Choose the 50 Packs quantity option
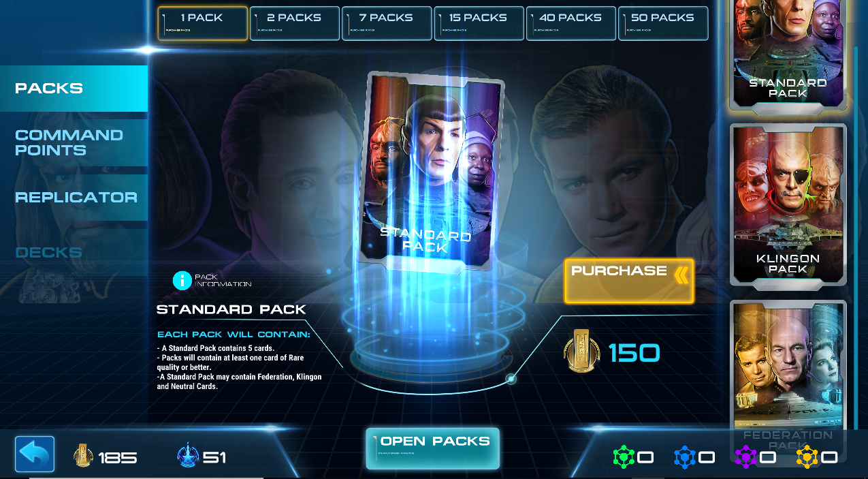868x479 pixels. (x=663, y=23)
